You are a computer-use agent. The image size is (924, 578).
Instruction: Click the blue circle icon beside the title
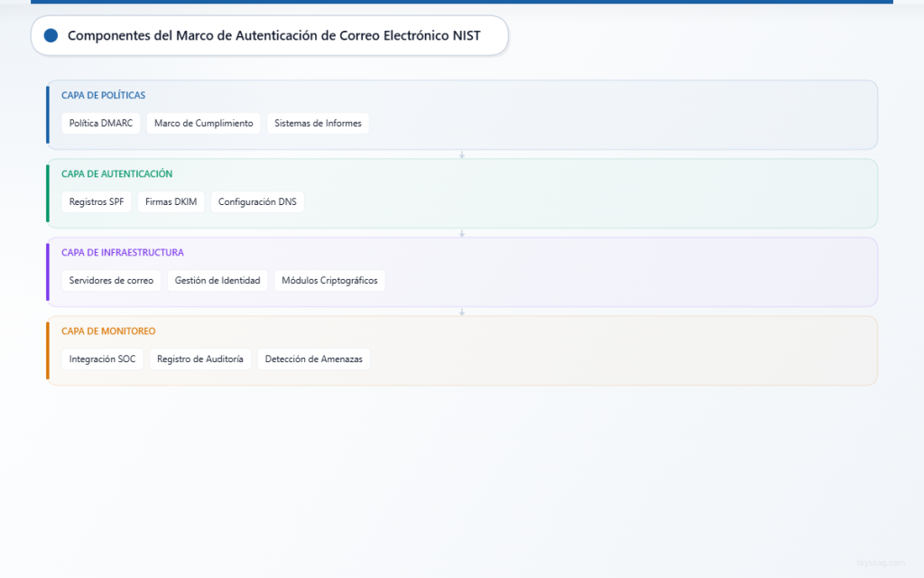[51, 35]
